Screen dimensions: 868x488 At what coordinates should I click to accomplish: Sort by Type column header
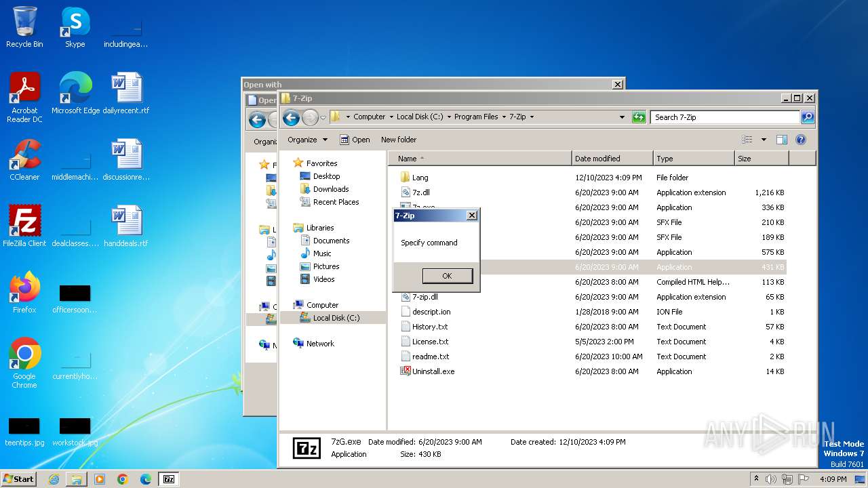click(x=694, y=159)
